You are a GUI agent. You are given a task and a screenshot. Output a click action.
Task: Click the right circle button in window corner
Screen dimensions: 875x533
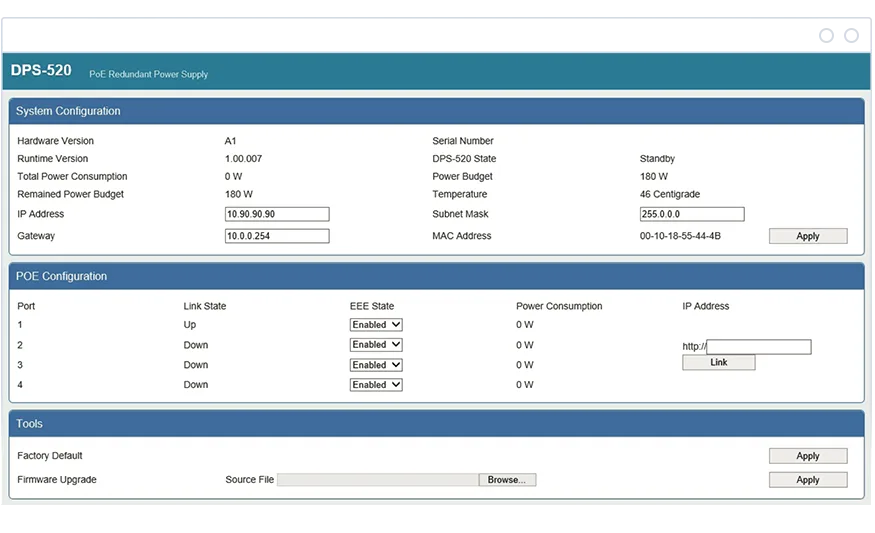point(852,36)
